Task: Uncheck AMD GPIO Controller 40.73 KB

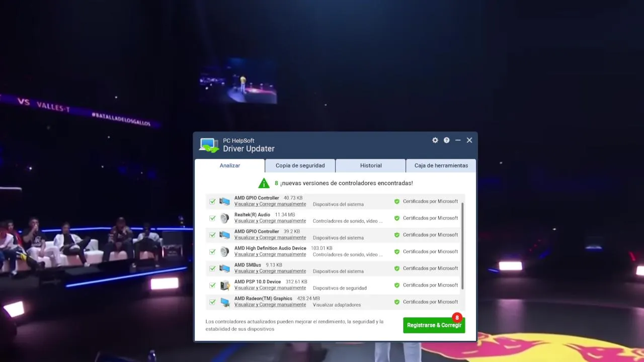Action: (212, 202)
